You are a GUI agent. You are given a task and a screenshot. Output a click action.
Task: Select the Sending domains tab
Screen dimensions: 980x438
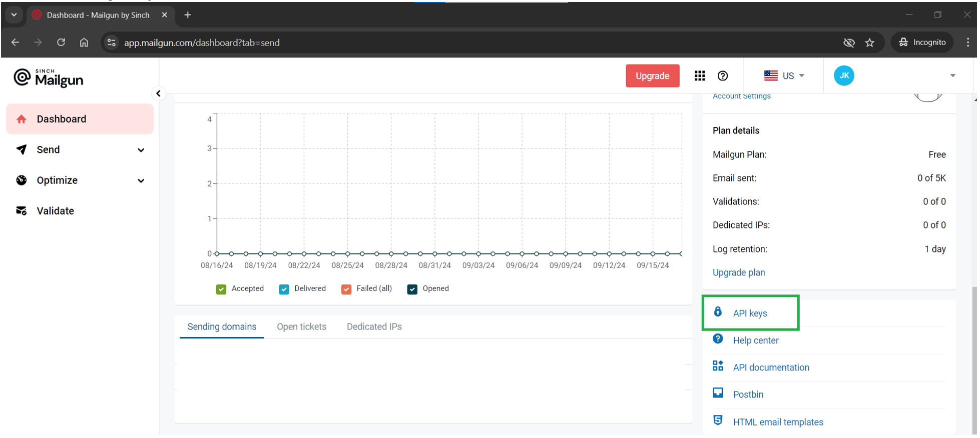[x=222, y=326]
